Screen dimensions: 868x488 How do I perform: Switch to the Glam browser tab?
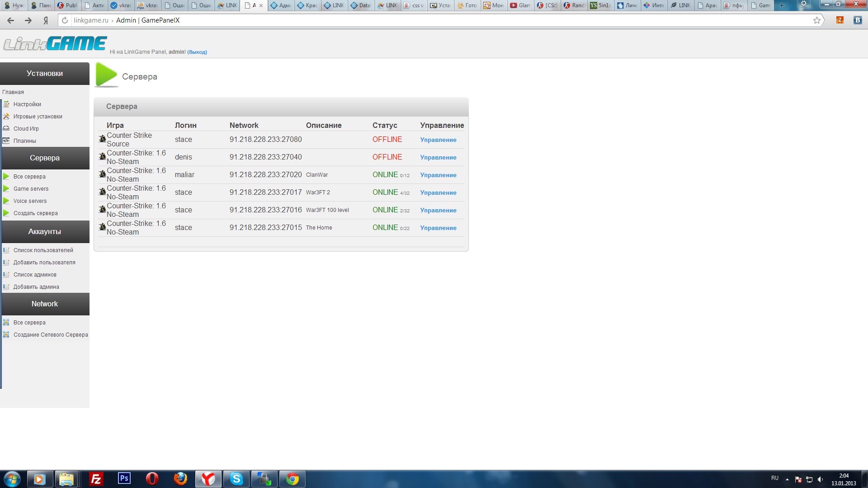(520, 5)
